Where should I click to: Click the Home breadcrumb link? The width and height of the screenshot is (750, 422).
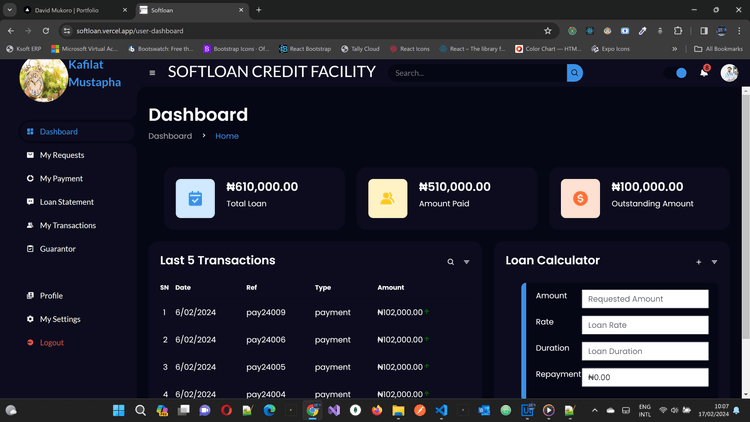pyautogui.click(x=227, y=136)
